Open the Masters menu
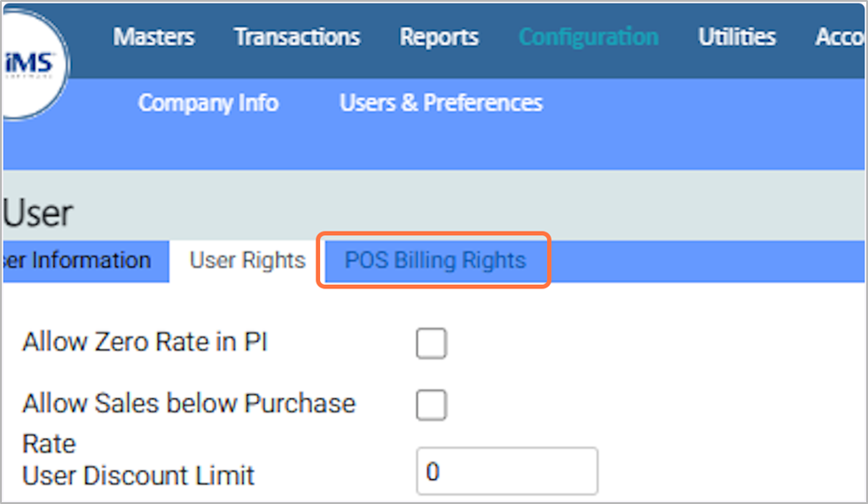The image size is (868, 504). (x=154, y=37)
